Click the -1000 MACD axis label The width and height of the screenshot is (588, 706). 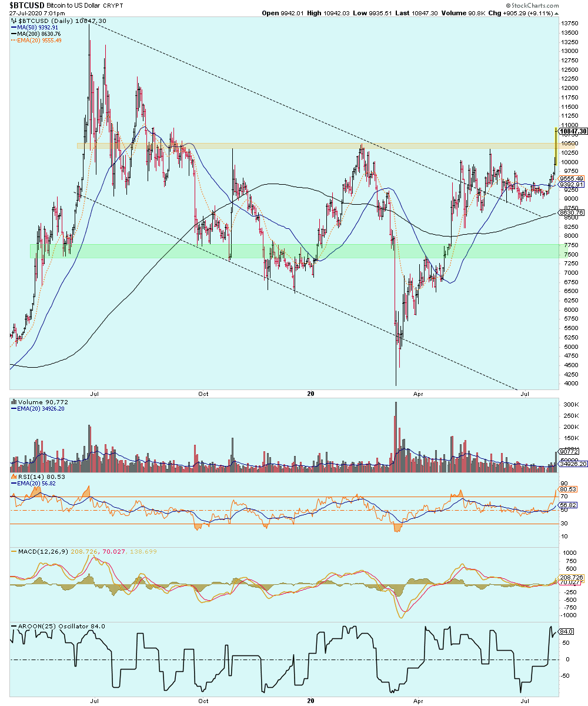click(x=569, y=615)
